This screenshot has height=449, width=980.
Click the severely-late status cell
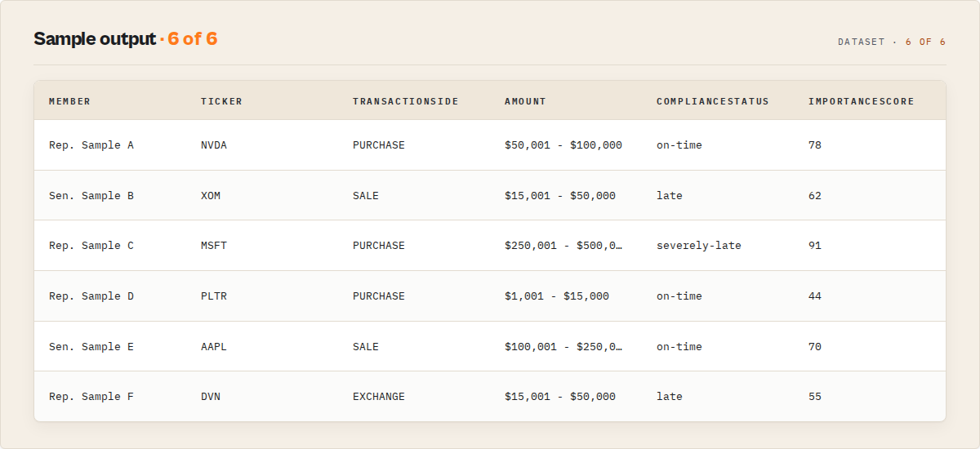coord(699,246)
